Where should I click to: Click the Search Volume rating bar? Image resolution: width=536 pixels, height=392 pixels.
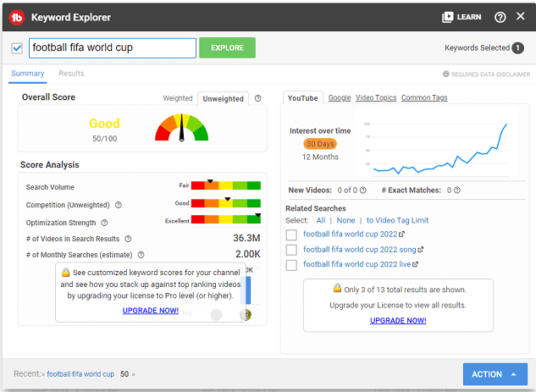pos(226,185)
